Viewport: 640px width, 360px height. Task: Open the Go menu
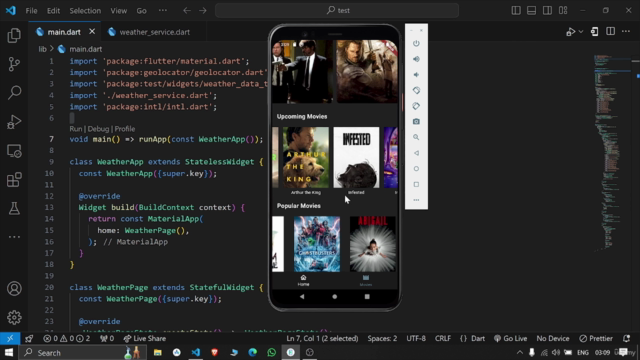141,11
